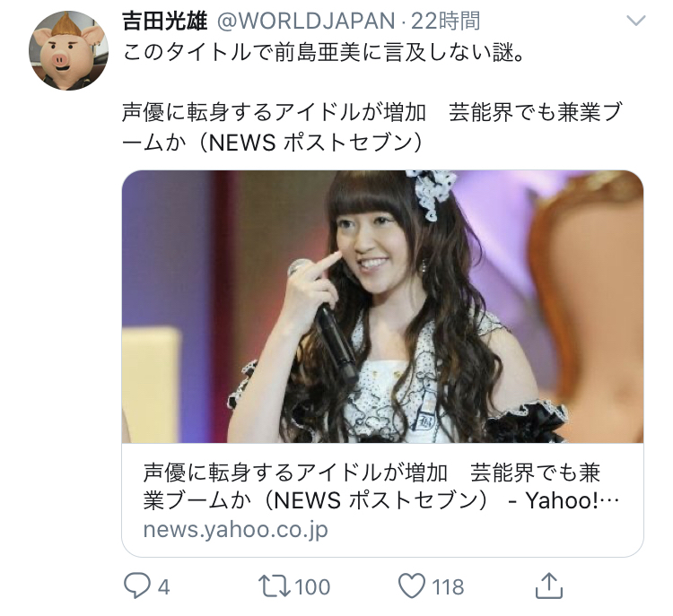Retweet using the arrows icon
This screenshot has height=616, width=673.
[275, 586]
